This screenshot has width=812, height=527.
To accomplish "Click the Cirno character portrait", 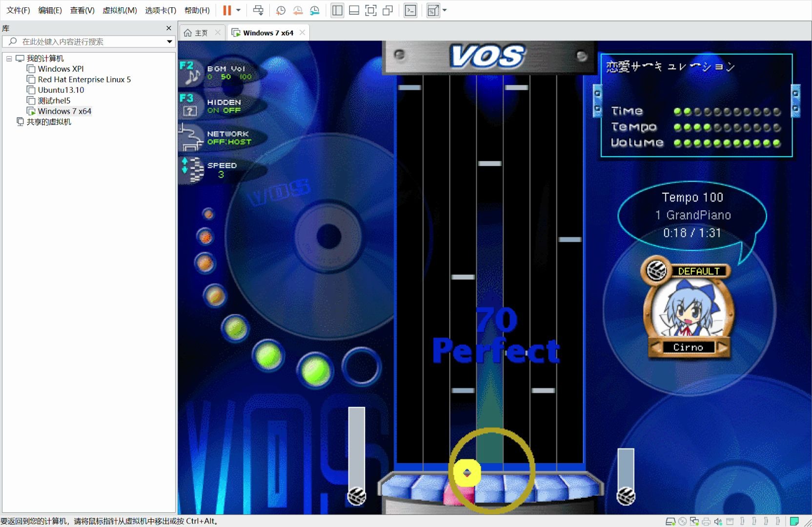I will tap(689, 308).
